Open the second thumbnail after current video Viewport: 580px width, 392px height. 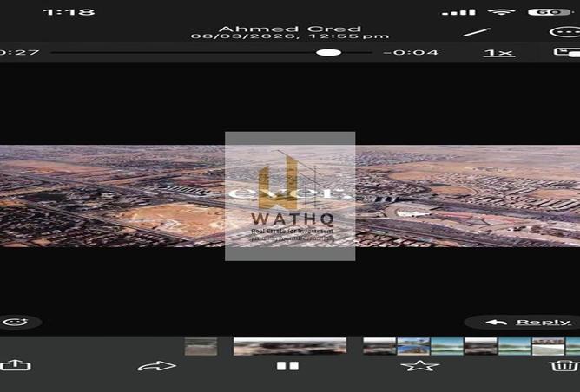pos(413,346)
